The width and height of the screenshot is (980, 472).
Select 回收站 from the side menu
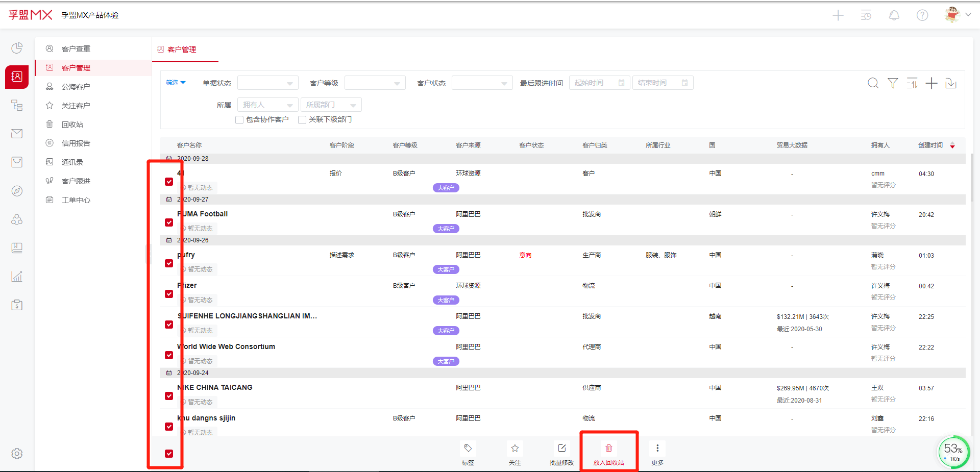[x=72, y=125]
